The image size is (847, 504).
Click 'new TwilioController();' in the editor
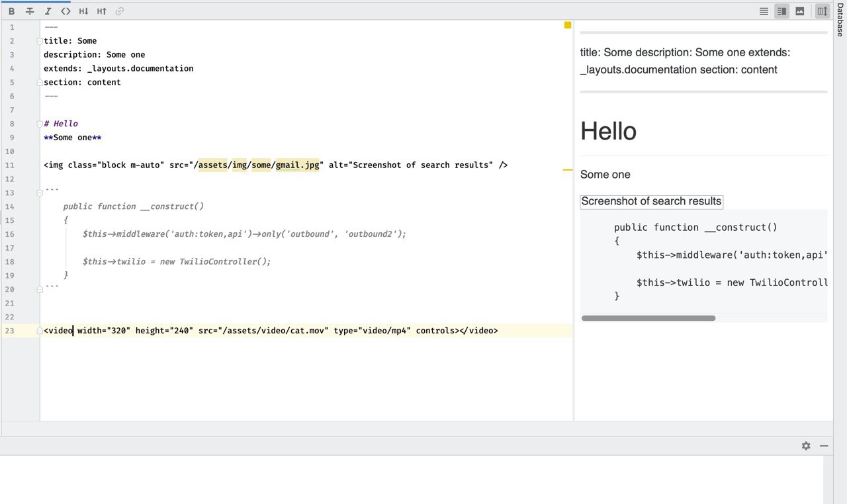215,262
